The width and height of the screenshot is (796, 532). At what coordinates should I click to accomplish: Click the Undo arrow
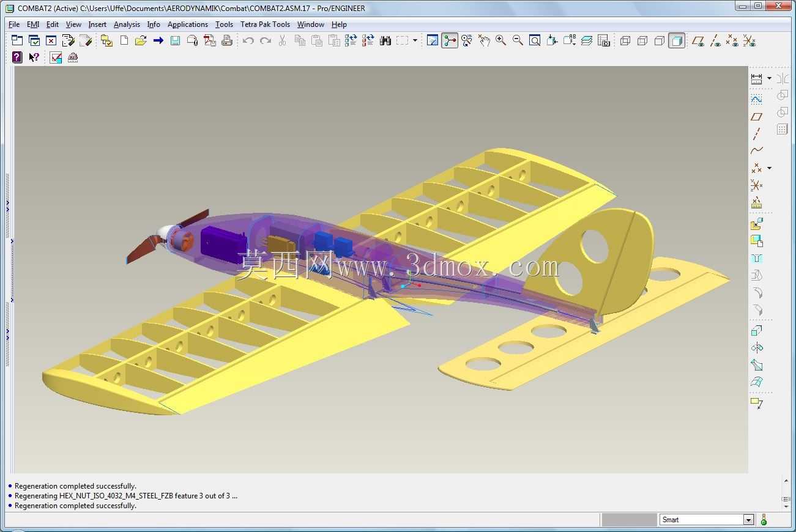coord(248,40)
